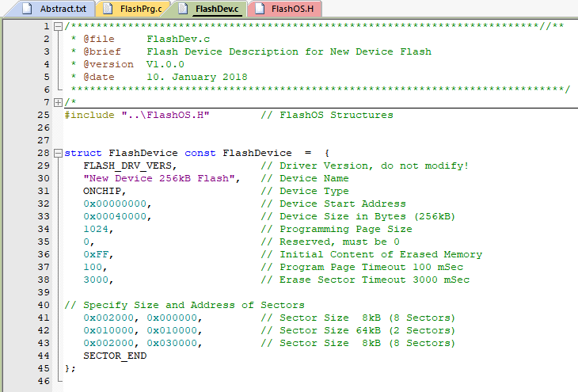
Task: Select the active FlashDev.c tab label
Action: [216, 10]
